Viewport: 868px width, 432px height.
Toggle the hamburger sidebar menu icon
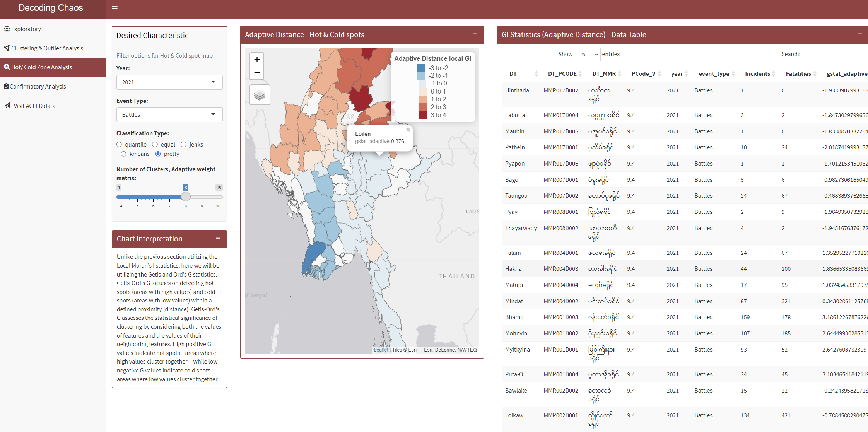click(x=114, y=8)
